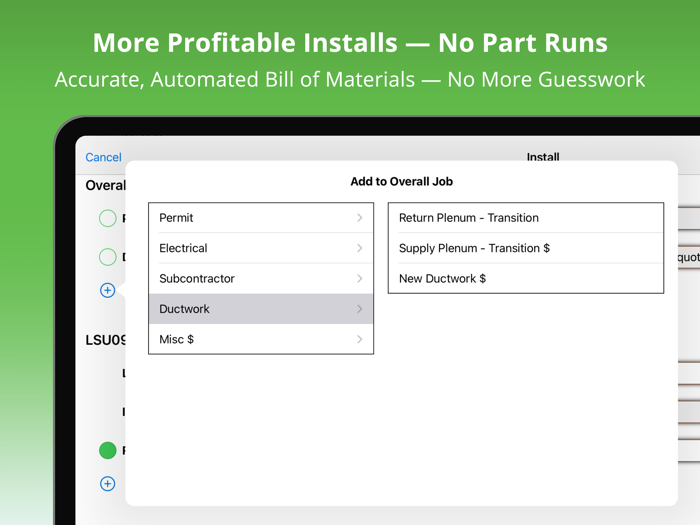Choose New Ductwork $ item
700x525 pixels.
[526, 279]
